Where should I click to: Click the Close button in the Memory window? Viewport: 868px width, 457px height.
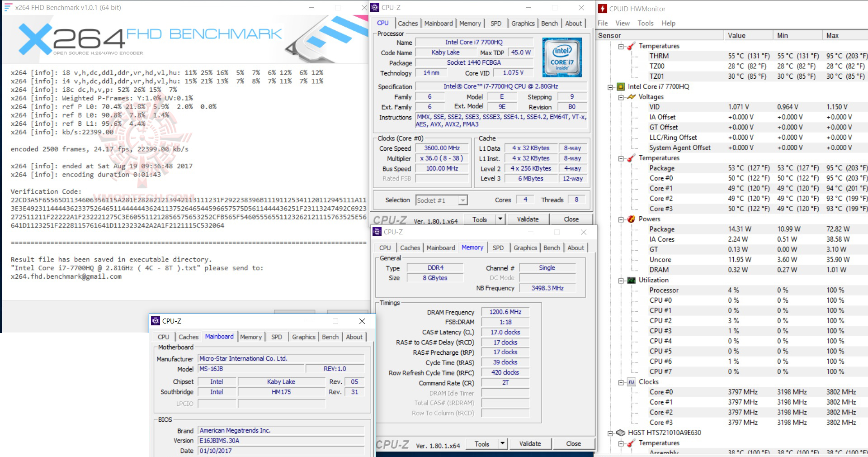574,443
